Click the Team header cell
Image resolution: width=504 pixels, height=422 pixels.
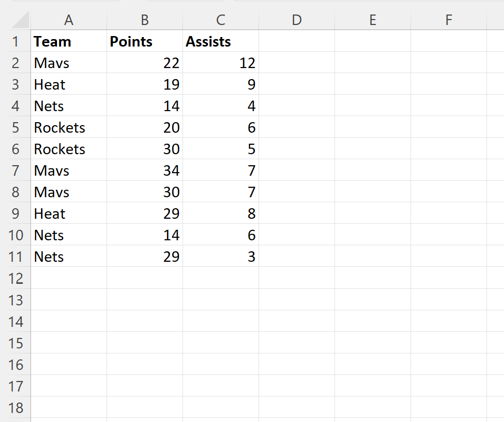point(68,42)
